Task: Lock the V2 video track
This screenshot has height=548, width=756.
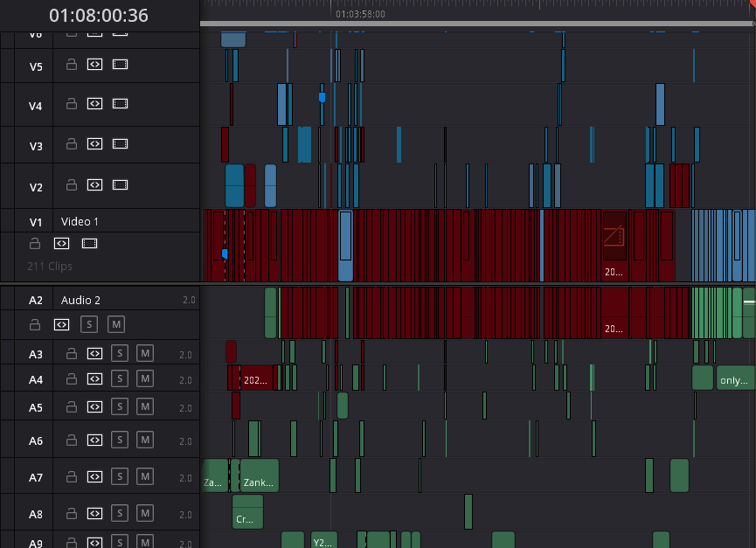Action: coord(72,184)
